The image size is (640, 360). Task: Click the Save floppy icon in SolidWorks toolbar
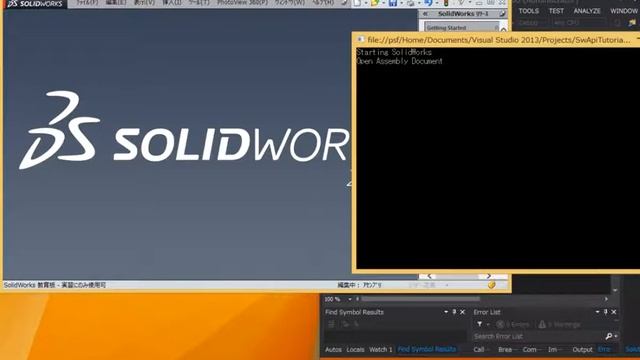click(393, 3)
